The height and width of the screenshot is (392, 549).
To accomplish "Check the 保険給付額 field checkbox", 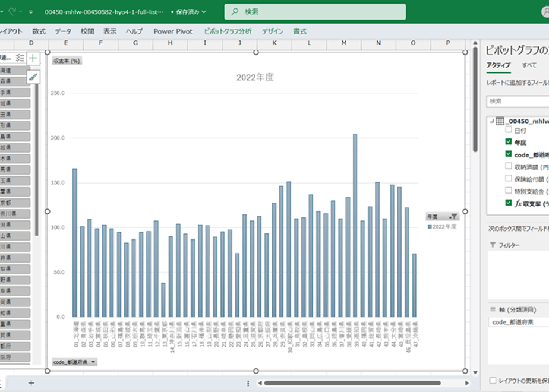I will pos(509,178).
